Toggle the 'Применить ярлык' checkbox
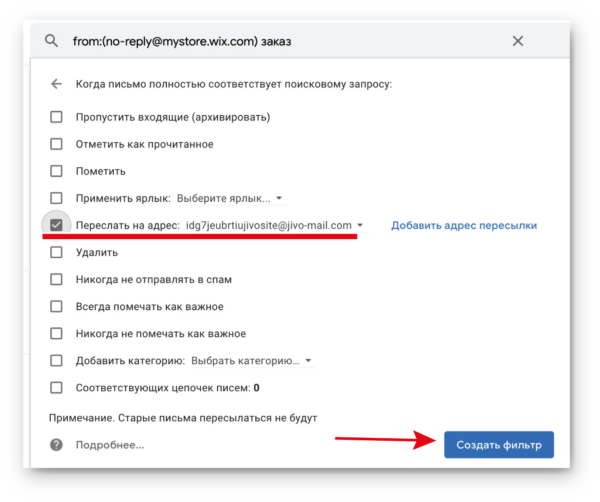Viewport: 600px width, 502px height. point(56,198)
